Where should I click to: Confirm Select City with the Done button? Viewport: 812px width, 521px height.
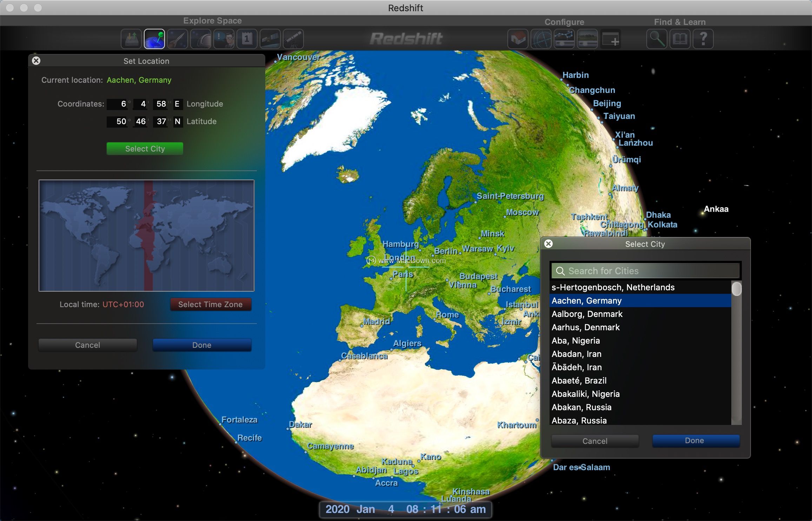(x=696, y=441)
